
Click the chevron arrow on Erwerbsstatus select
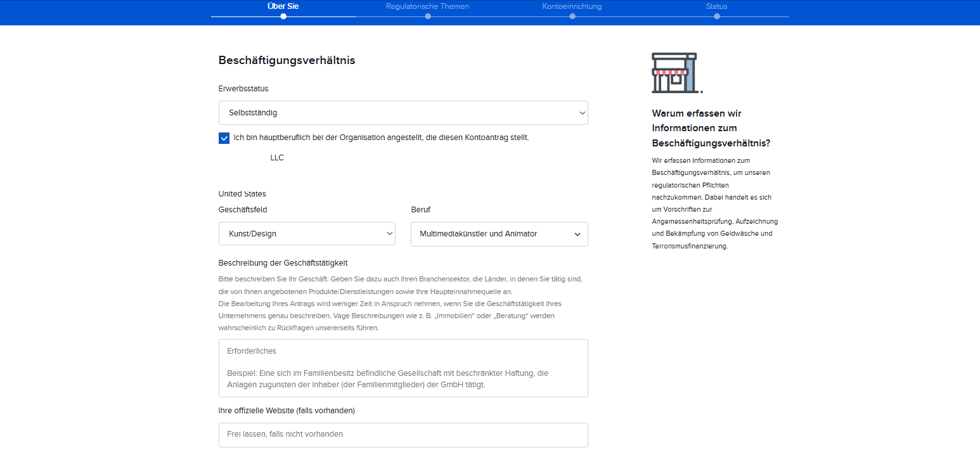point(582,113)
